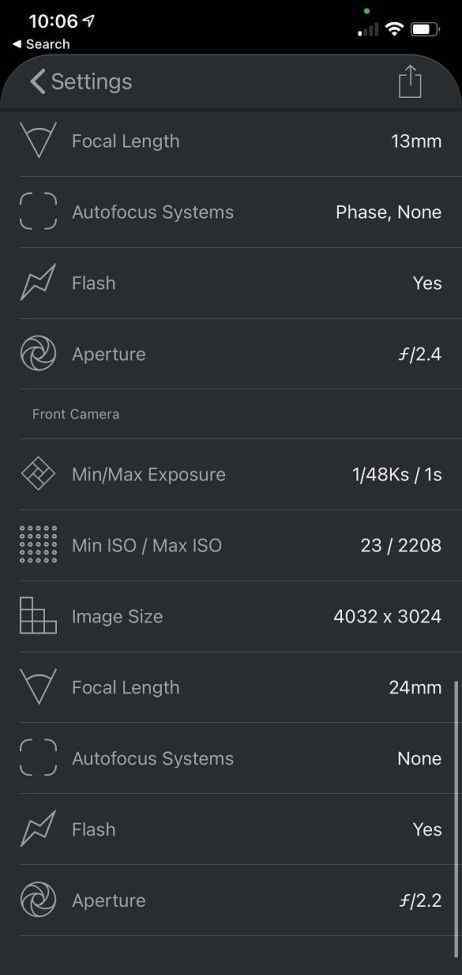Select the 1/48Ks / 1s exposure value
This screenshot has width=462, height=975.
(397, 474)
